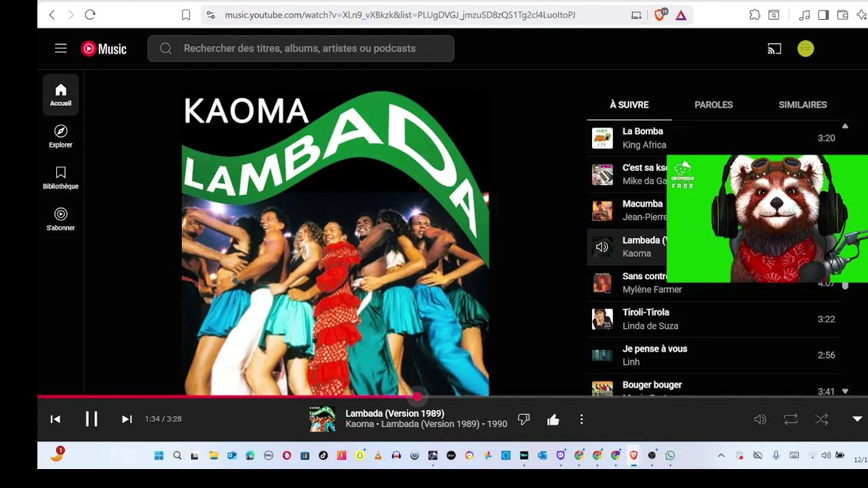868x488 pixels.
Task: Open the Windows Start menu
Action: click(x=159, y=455)
